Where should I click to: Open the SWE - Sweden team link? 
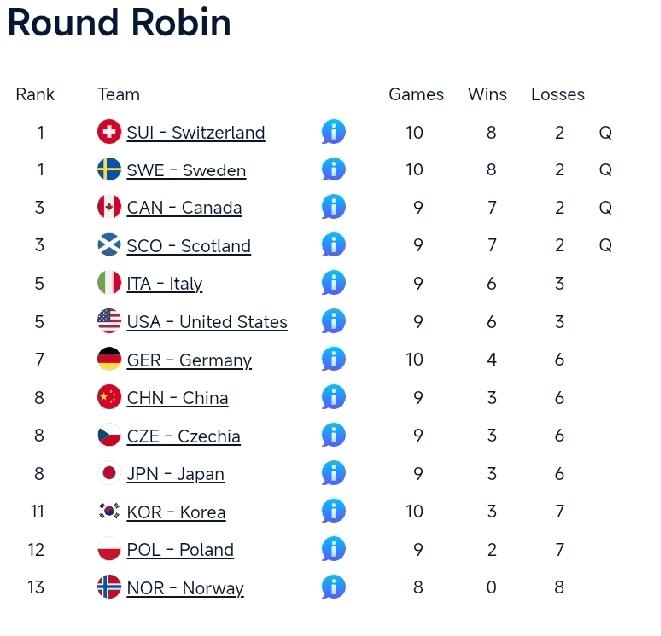186,171
